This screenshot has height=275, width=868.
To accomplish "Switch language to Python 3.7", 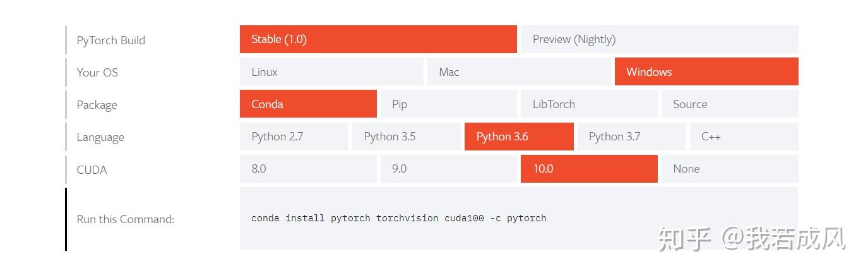I will 631,137.
